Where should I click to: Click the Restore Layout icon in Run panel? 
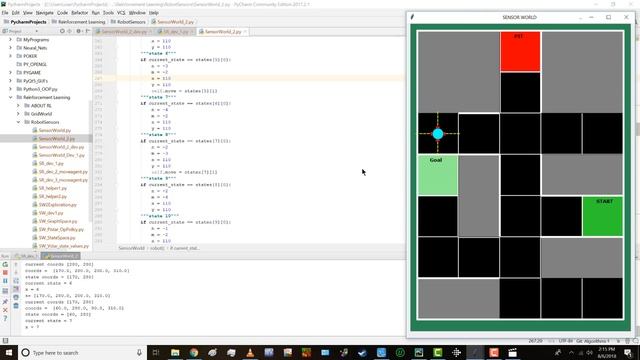pos(5,291)
